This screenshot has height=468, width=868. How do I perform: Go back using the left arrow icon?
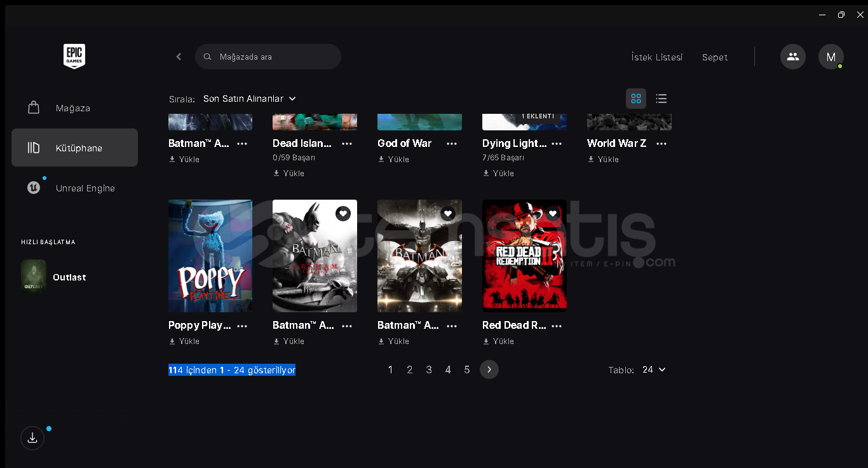click(x=179, y=57)
